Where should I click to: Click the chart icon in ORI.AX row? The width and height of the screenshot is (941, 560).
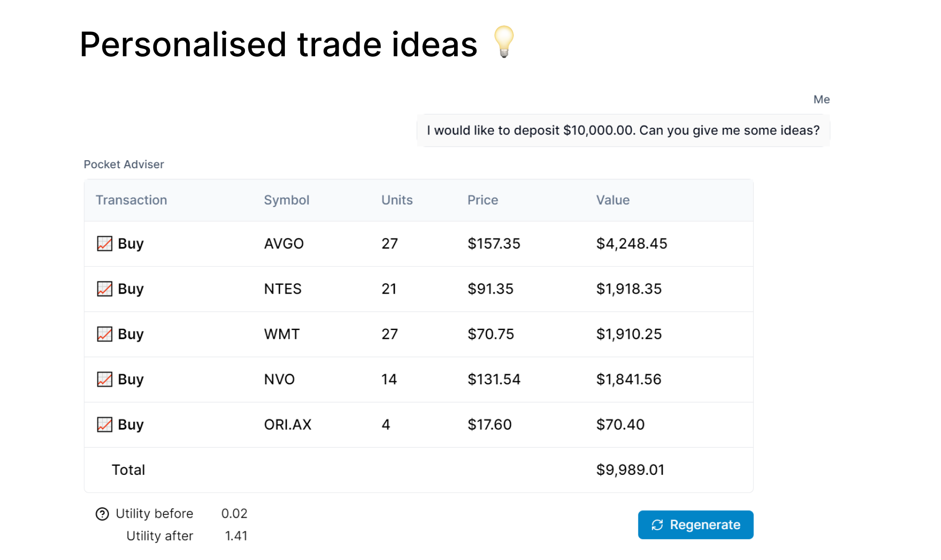(105, 425)
